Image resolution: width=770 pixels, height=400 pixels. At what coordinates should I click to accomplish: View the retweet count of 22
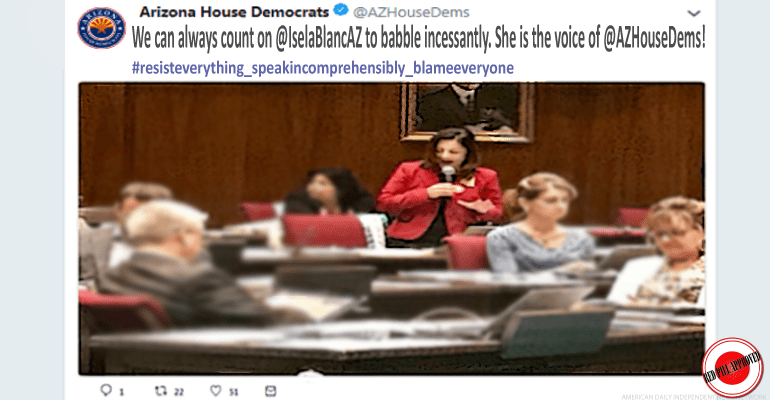[x=179, y=392]
